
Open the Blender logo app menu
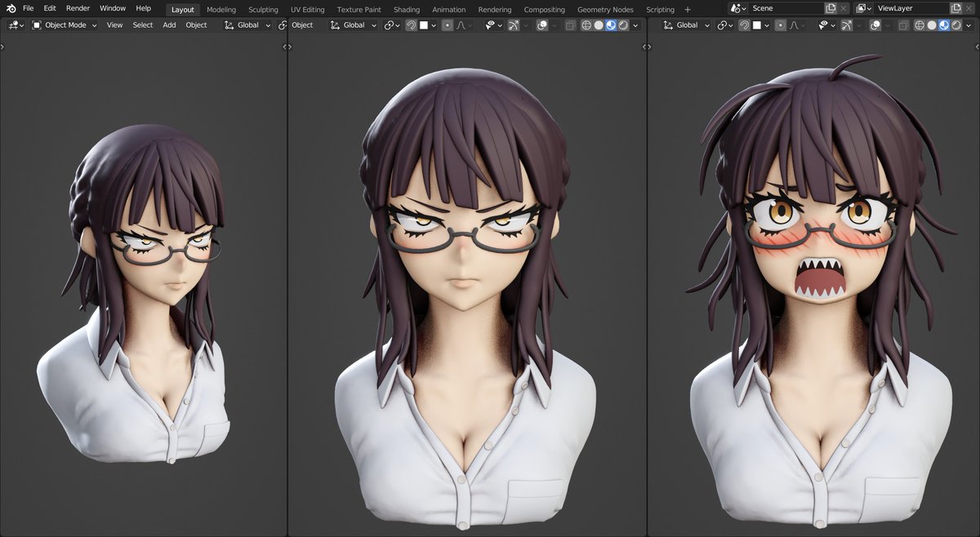point(11,8)
